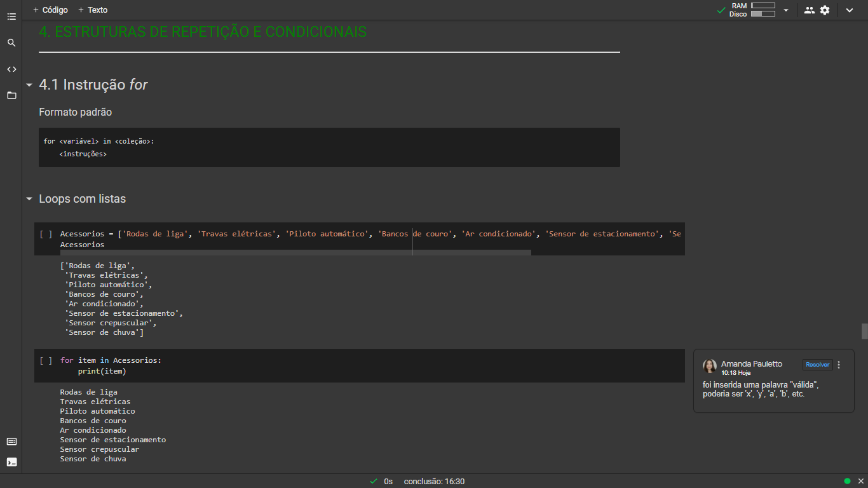The width and height of the screenshot is (868, 488).
Task: Open the settings gear icon
Action: click(825, 10)
